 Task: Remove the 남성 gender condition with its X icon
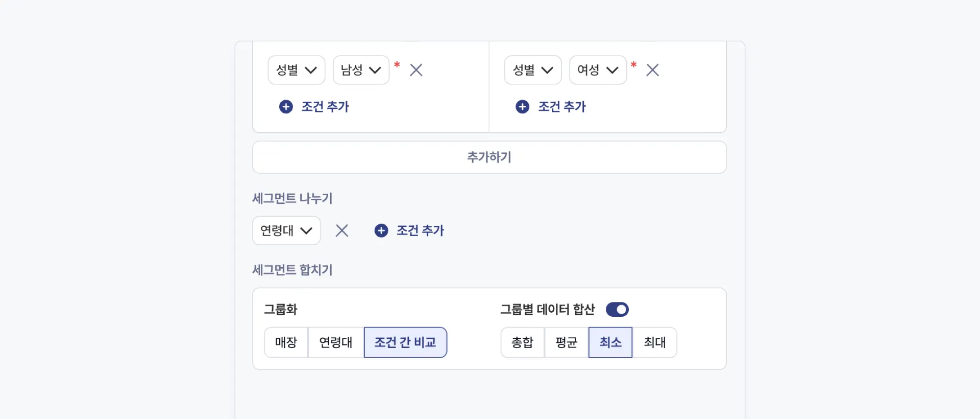click(416, 70)
